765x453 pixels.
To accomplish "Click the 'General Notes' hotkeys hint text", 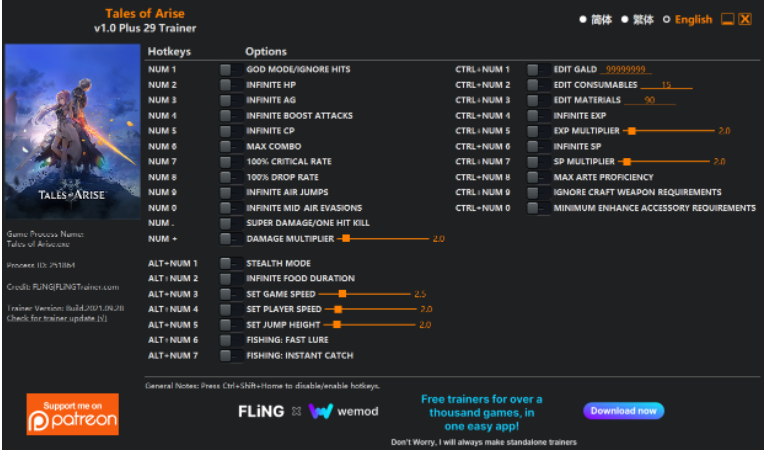I will pyautogui.click(x=262, y=386).
